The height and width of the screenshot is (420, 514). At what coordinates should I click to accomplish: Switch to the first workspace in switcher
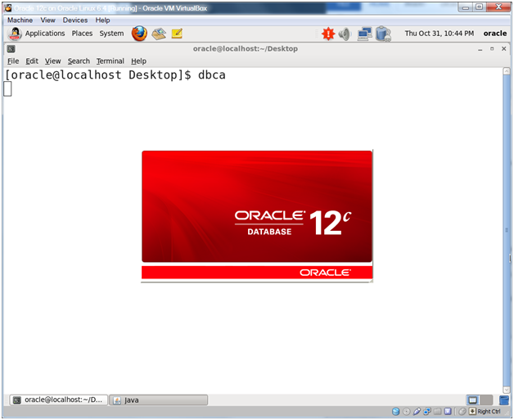pos(473,400)
